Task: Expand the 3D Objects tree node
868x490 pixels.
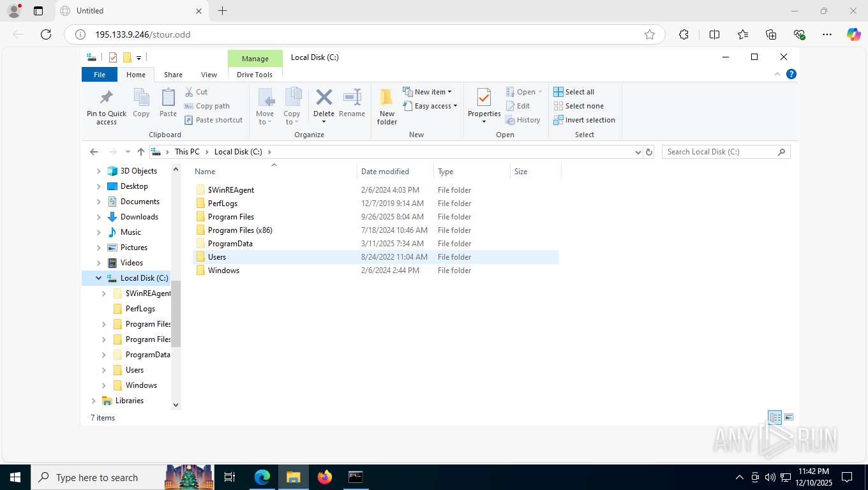Action: coord(98,171)
